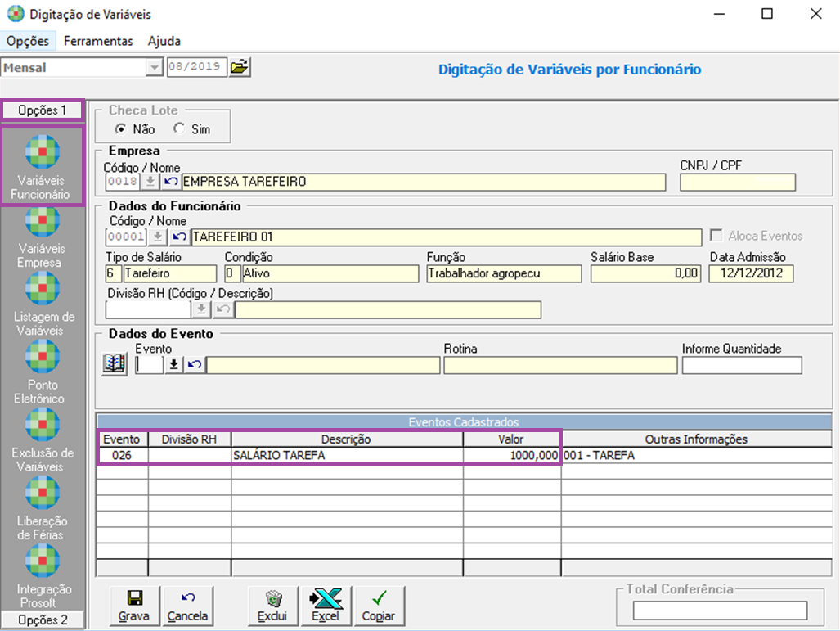Click the 08/2019 period field

196,67
